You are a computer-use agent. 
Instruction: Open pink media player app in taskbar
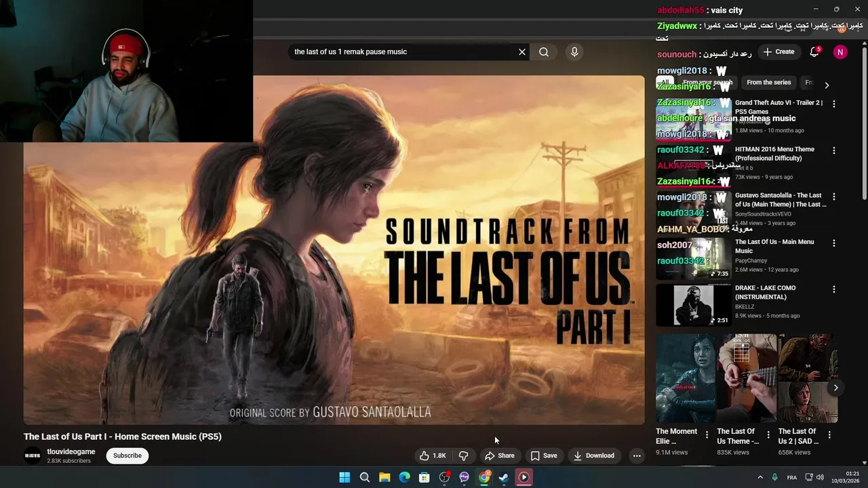524,477
